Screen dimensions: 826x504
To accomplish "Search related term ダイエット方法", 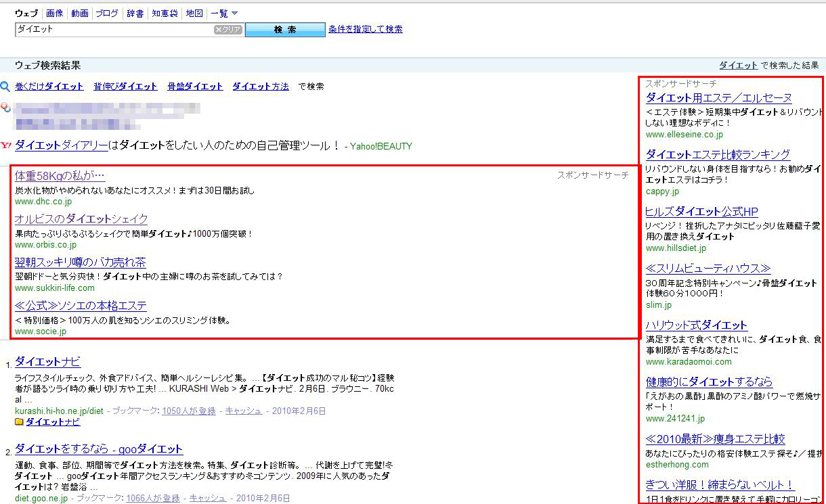I will tap(261, 87).
